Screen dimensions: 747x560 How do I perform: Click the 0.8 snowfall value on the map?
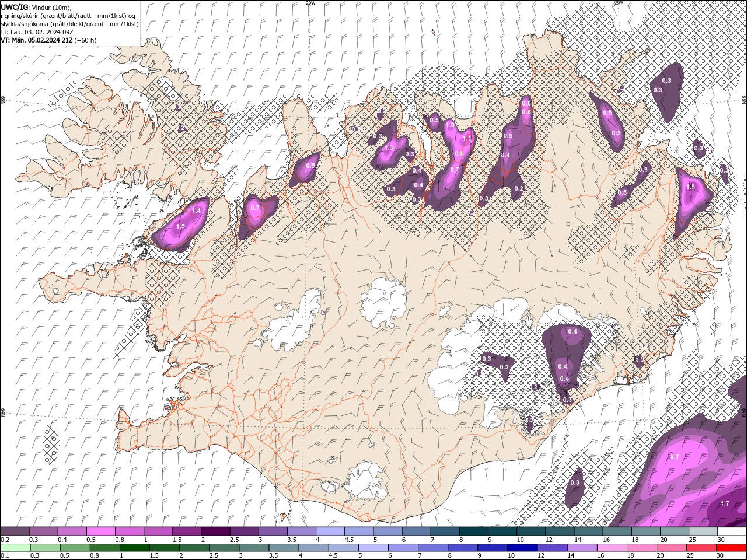[459, 154]
